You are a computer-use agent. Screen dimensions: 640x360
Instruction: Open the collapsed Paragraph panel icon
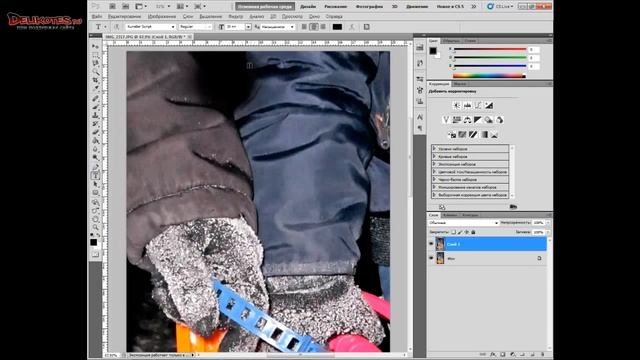tap(420, 128)
